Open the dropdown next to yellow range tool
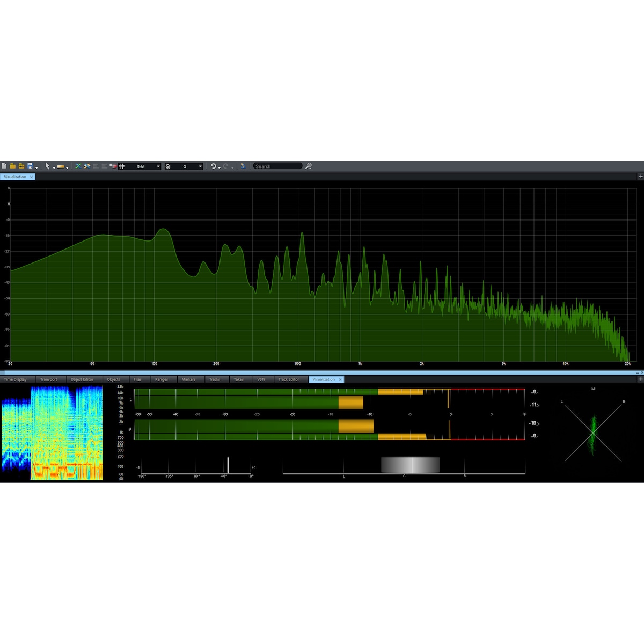Viewport: 644px width, 644px height. [x=67, y=168]
